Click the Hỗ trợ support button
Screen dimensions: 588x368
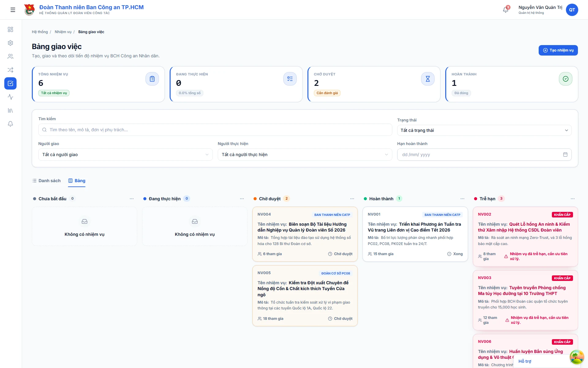pos(525,361)
